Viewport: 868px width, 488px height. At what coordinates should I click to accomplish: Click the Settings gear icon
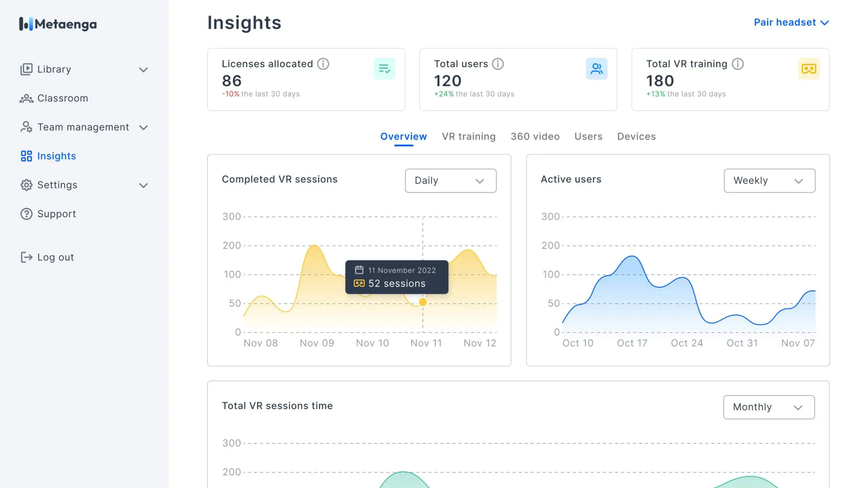coord(26,185)
